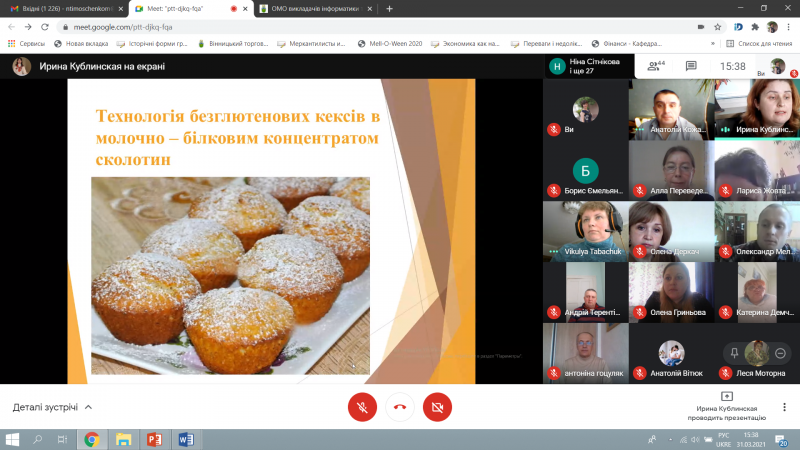This screenshot has height=450, width=800.
Task: Open the notification center icon
Action: pos(781,439)
